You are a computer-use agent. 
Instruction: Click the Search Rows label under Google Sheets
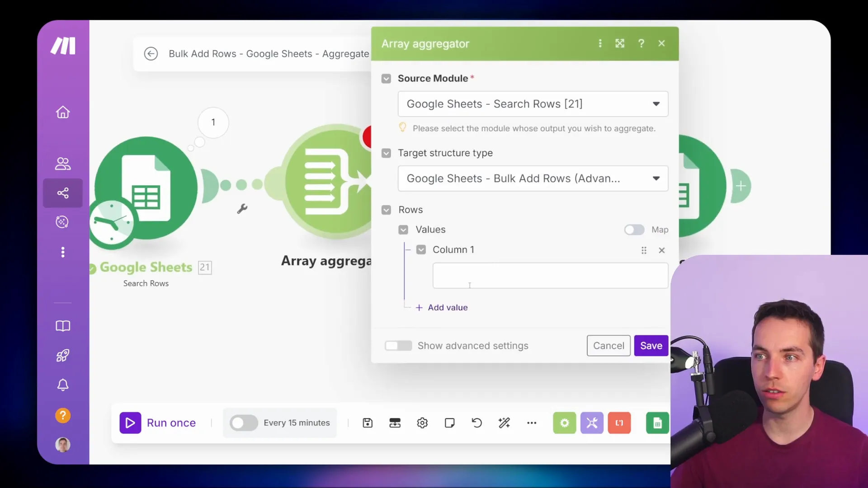[x=146, y=283]
